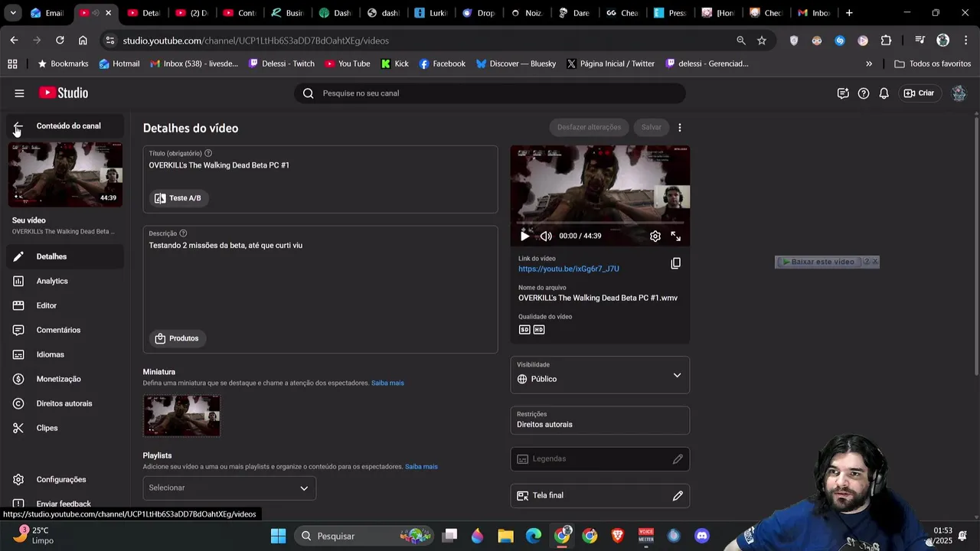Click the Teste A/B button
Image resolution: width=980 pixels, height=551 pixels.
click(178, 198)
